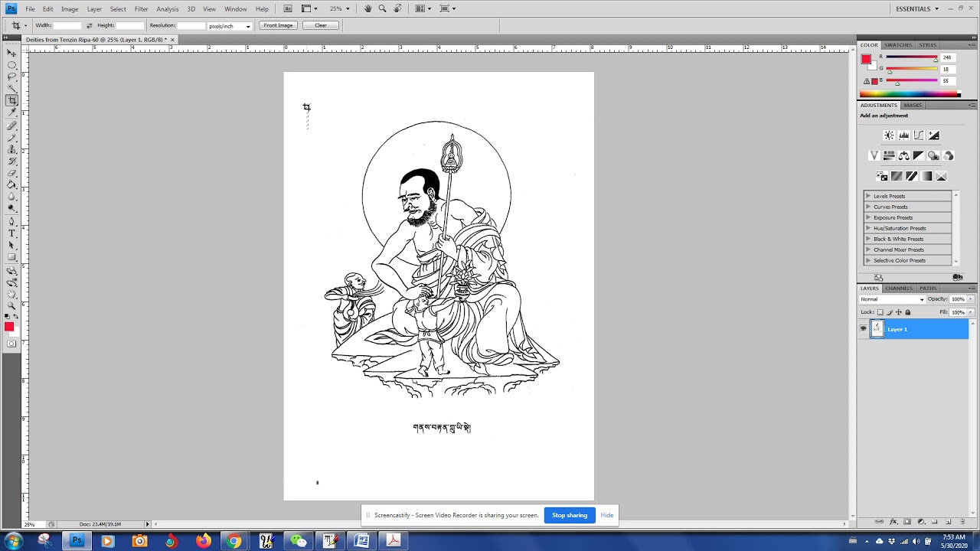Pick a color from the color spectrum ramp
The image size is (980, 551).
coord(909,94)
